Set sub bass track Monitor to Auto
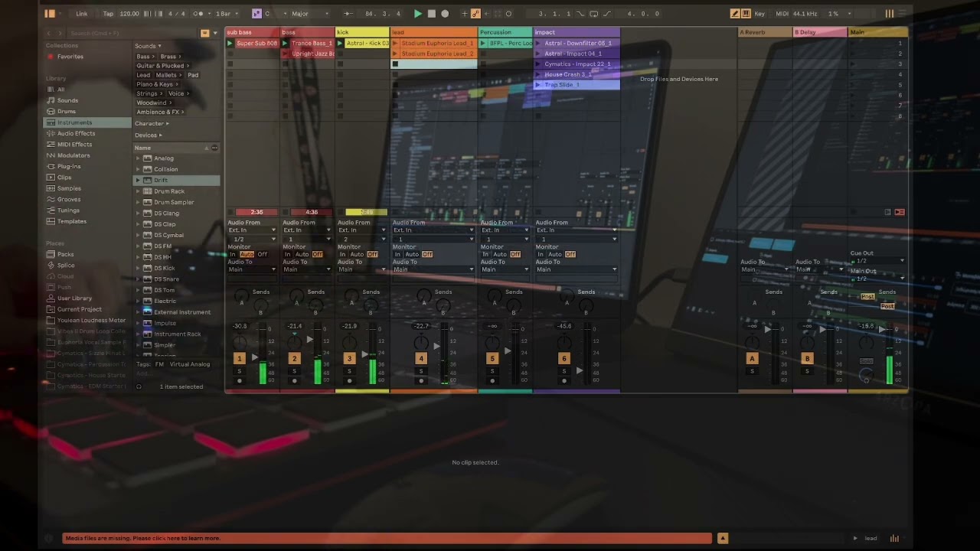The image size is (980, 551). coord(247,254)
